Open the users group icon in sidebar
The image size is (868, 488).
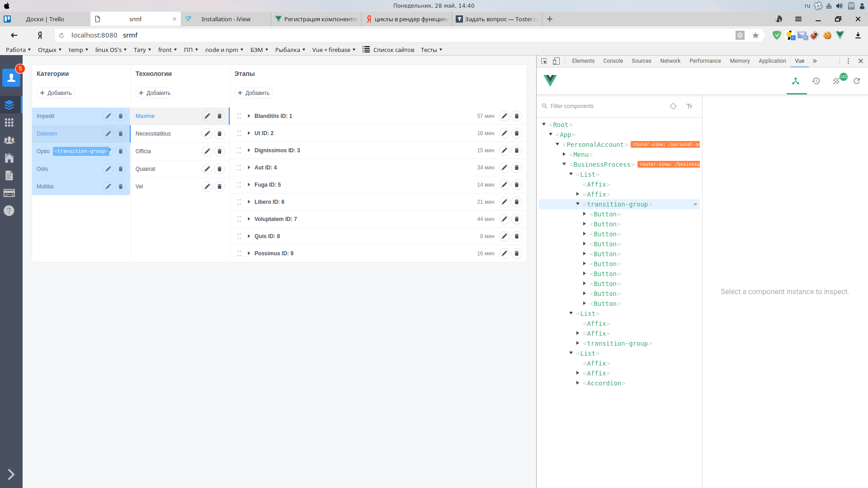9,140
